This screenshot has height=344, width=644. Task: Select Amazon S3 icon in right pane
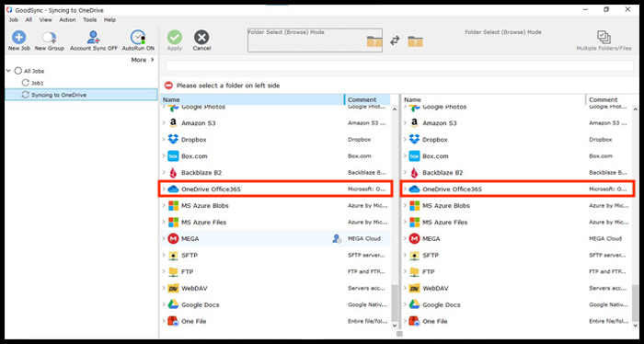click(414, 123)
